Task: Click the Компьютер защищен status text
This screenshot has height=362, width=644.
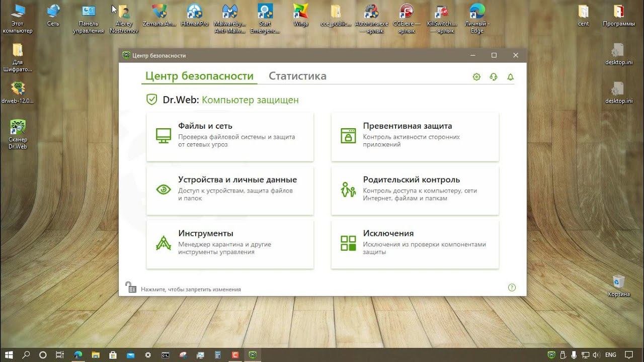Action: [x=250, y=100]
